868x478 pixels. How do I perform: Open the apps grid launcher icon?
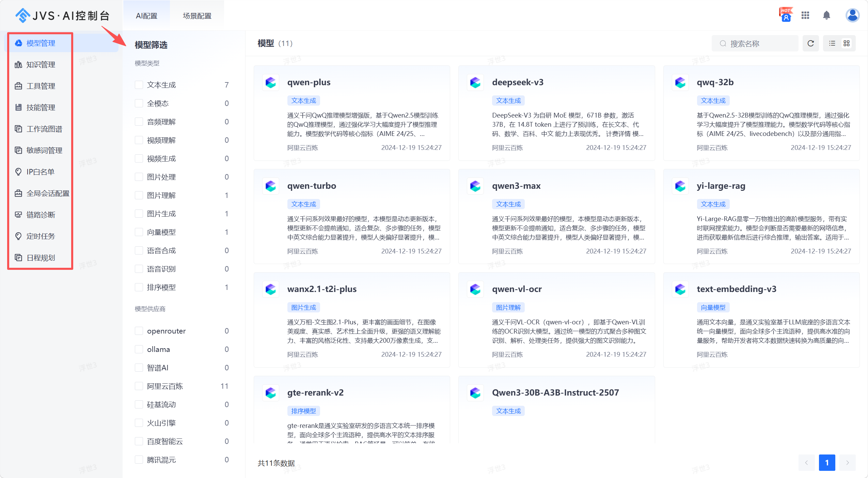[x=805, y=15]
